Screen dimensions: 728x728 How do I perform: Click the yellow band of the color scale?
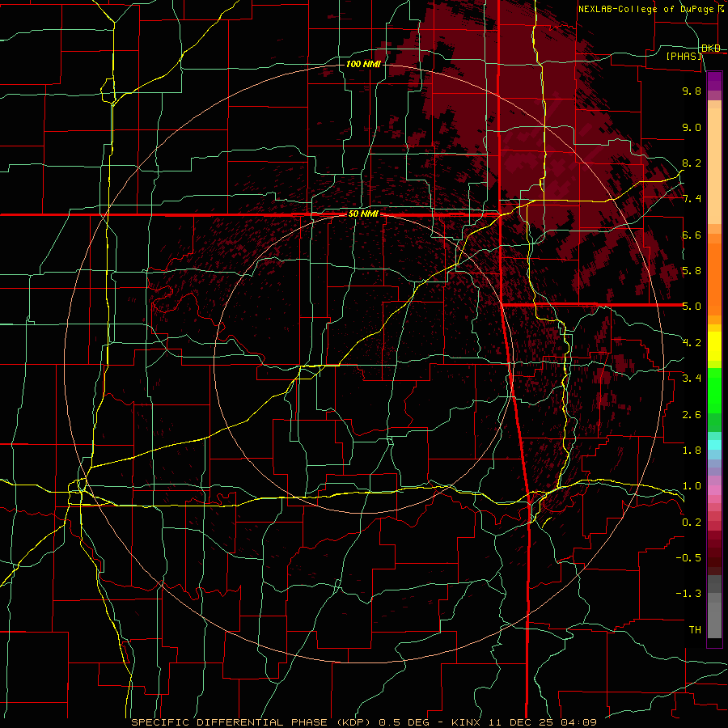tap(714, 346)
